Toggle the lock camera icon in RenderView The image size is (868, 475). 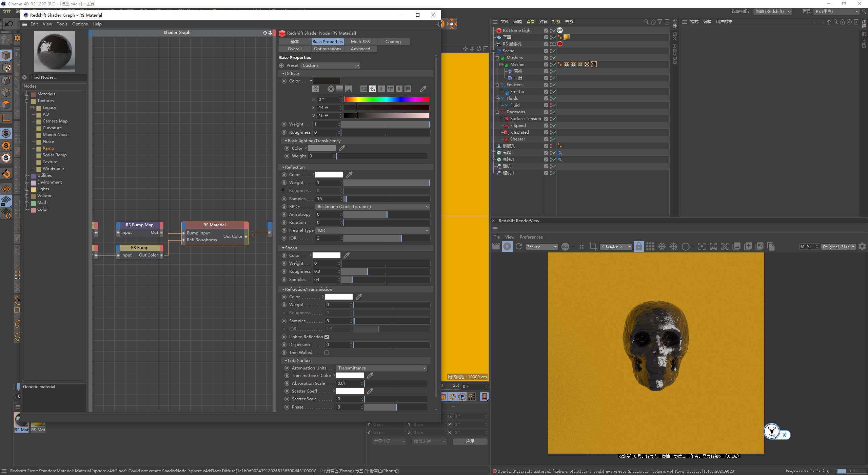(x=639, y=247)
